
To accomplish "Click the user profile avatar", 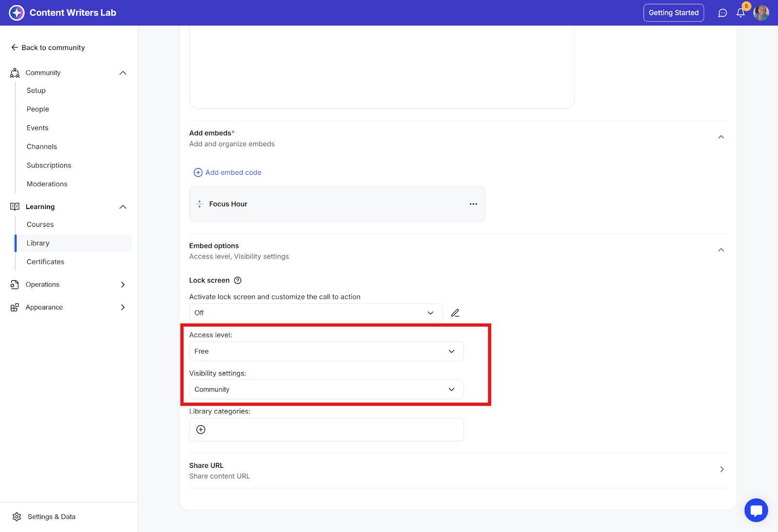I will tap(761, 13).
